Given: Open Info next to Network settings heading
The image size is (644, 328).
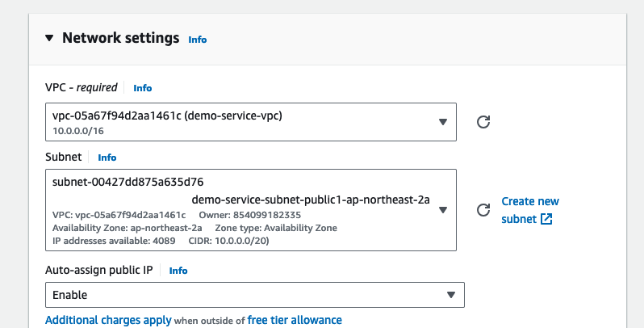Looking at the screenshot, I should click(x=197, y=39).
